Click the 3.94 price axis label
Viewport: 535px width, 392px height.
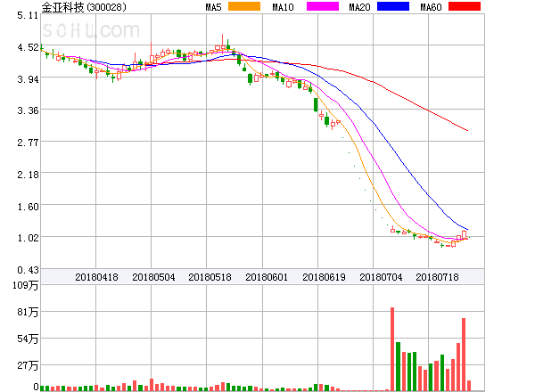(x=28, y=79)
